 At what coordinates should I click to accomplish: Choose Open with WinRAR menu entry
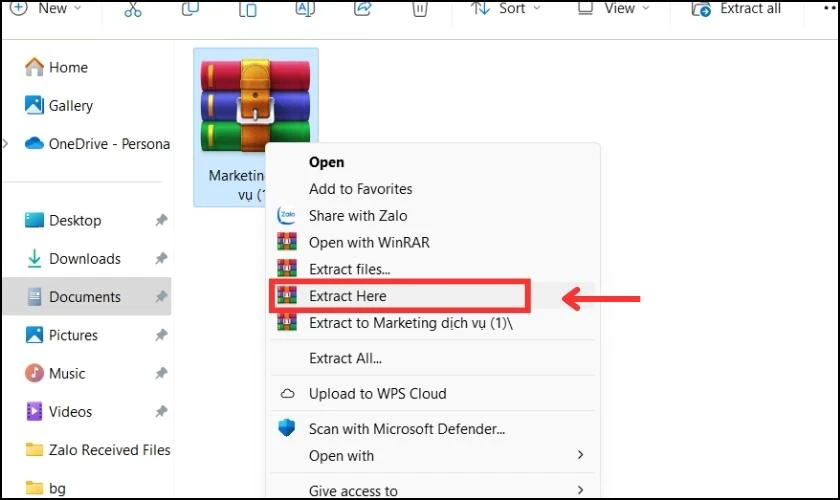coord(433,242)
